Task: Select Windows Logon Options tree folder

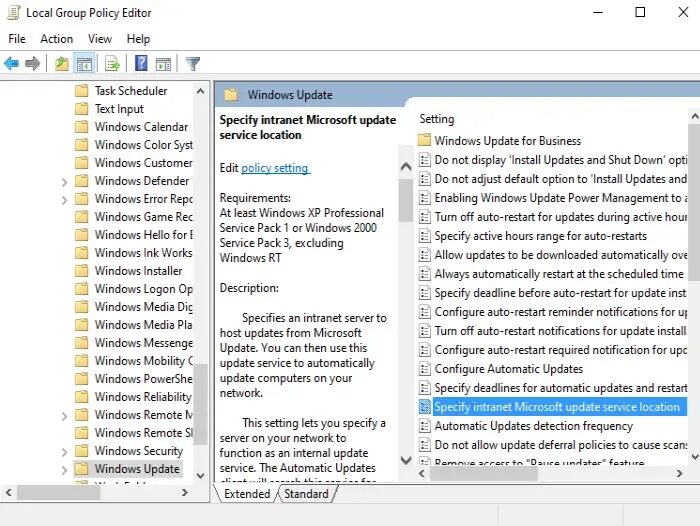Action: coord(143,289)
